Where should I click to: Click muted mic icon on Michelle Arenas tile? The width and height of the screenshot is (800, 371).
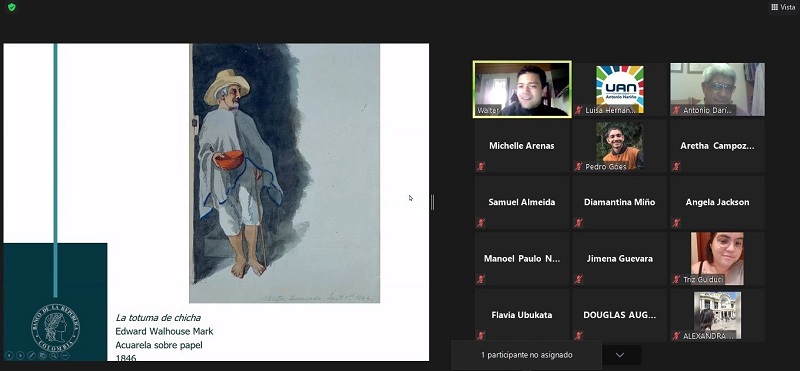click(x=481, y=166)
